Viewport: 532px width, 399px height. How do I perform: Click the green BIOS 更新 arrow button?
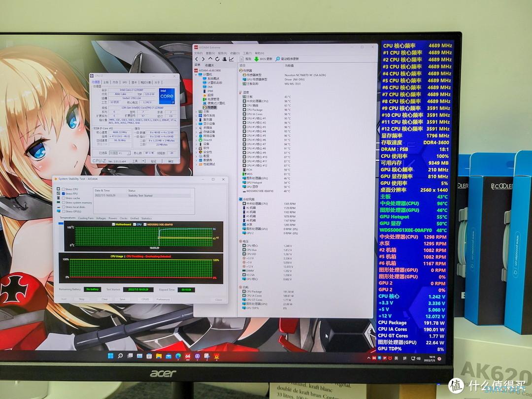click(x=257, y=59)
